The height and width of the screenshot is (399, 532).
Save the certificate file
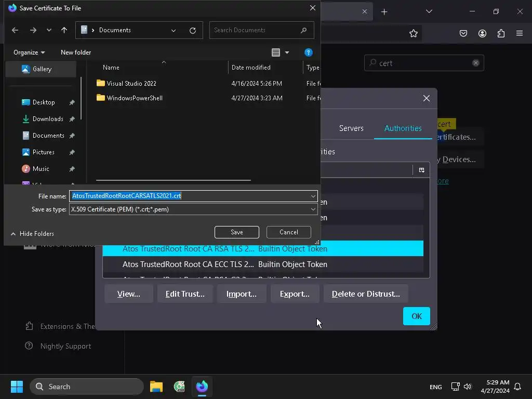[237, 232]
